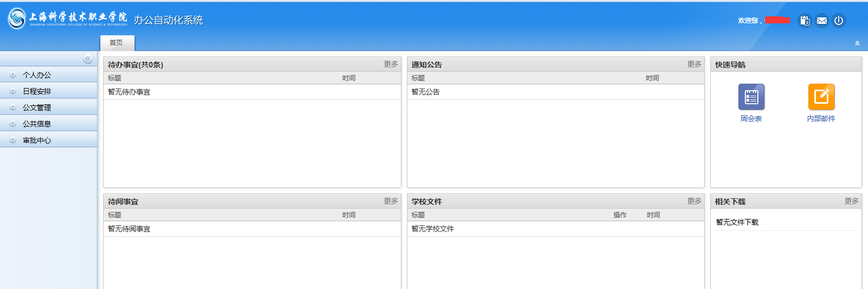Collapse the left sidebar with double-arrow icon

pos(88,59)
